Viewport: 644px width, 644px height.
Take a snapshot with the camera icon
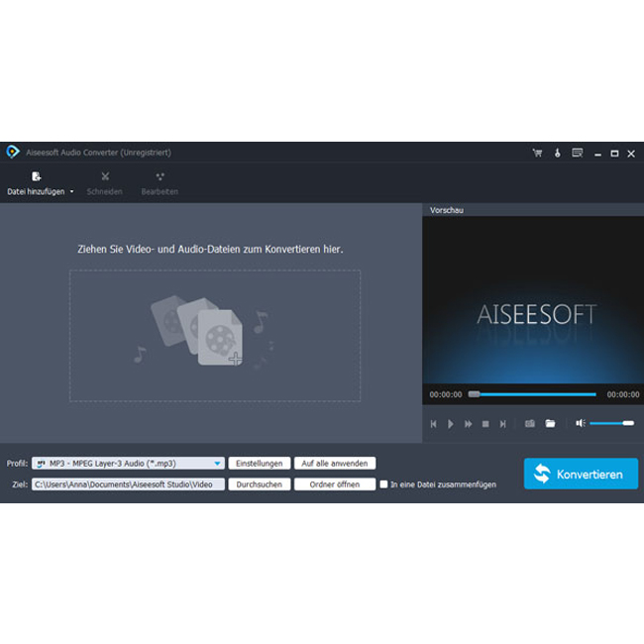pos(530,424)
